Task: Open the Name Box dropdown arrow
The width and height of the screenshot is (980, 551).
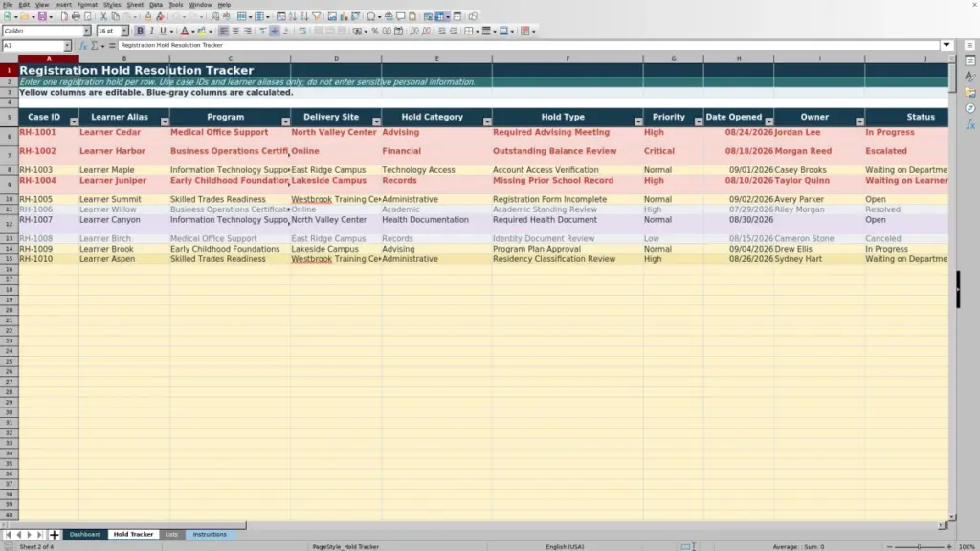Action: click(67, 46)
